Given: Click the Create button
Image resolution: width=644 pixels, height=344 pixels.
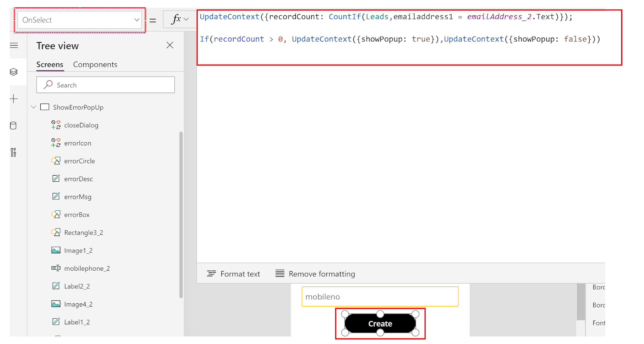Looking at the screenshot, I should point(380,323).
